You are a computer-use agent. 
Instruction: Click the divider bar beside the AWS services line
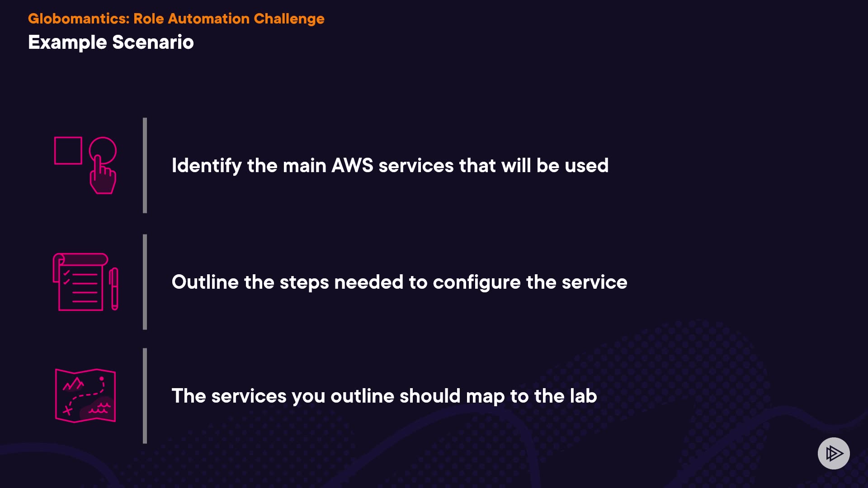coord(145,165)
